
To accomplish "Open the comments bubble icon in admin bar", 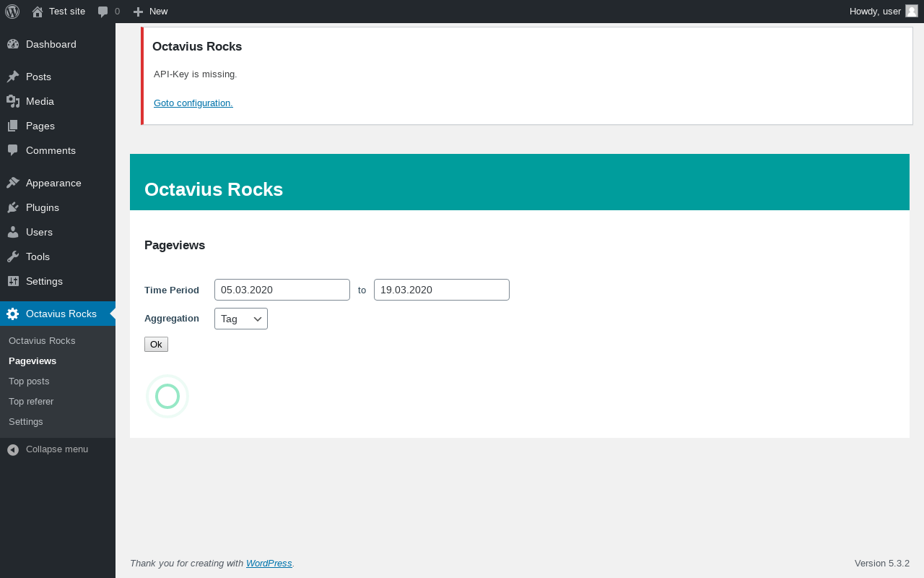I will pyautogui.click(x=103, y=12).
